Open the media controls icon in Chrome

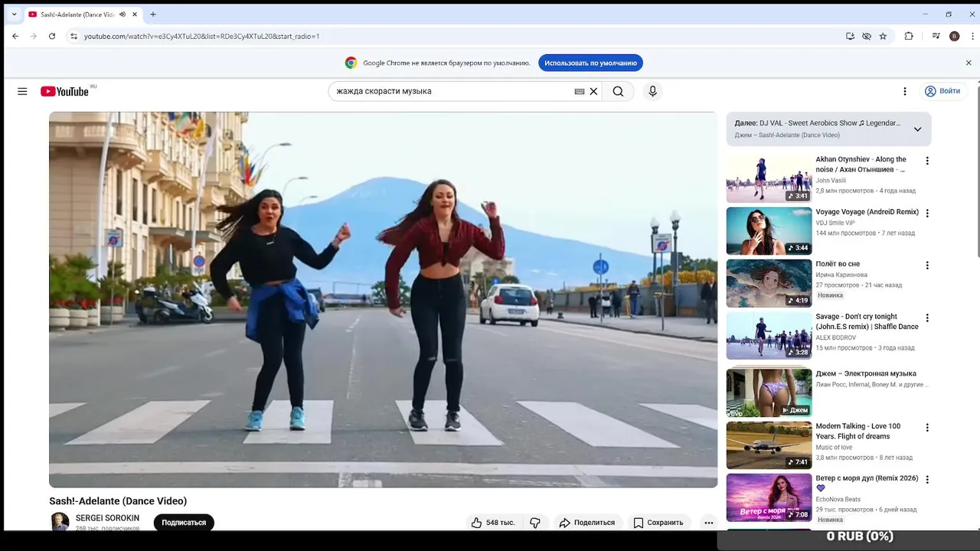(x=936, y=36)
